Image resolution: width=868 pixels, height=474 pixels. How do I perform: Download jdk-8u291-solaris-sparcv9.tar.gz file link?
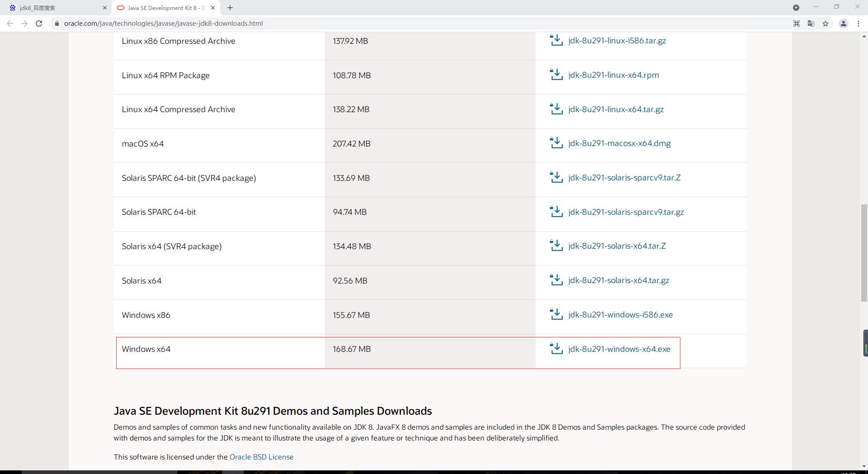[x=626, y=212]
